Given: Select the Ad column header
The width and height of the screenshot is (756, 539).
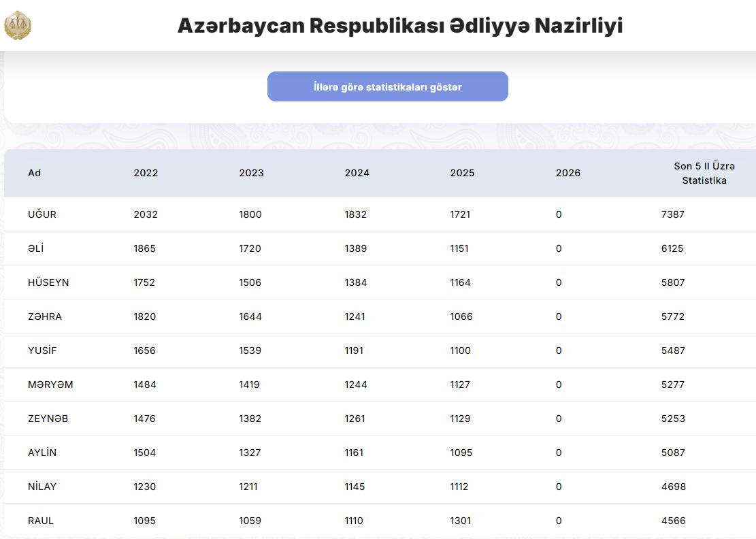Looking at the screenshot, I should (x=35, y=173).
